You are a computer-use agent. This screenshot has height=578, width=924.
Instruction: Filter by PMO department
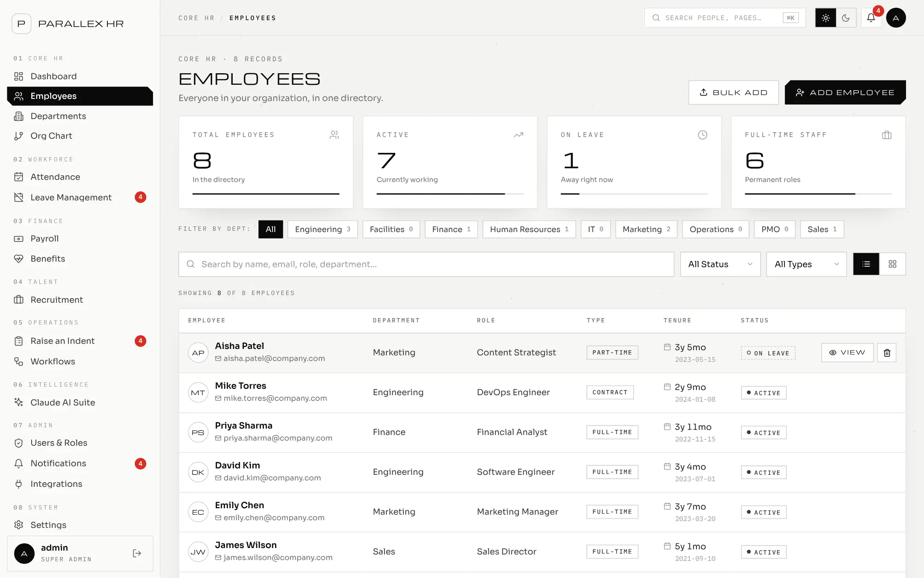click(x=775, y=229)
